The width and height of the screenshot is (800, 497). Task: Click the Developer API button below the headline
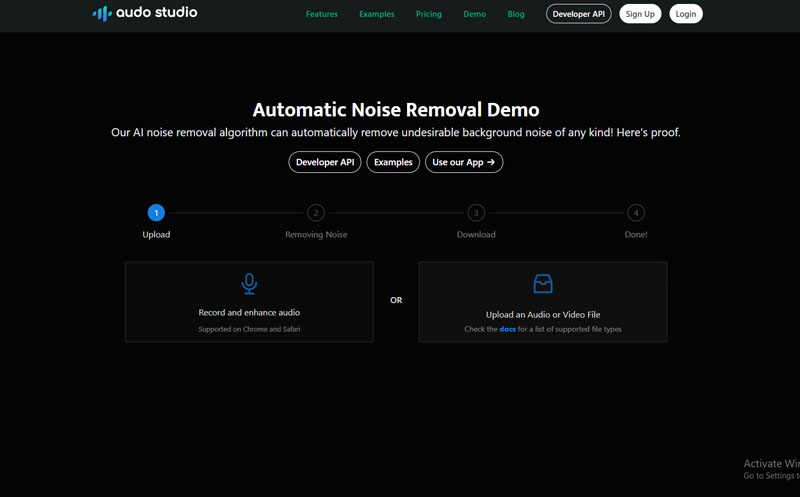tap(325, 162)
